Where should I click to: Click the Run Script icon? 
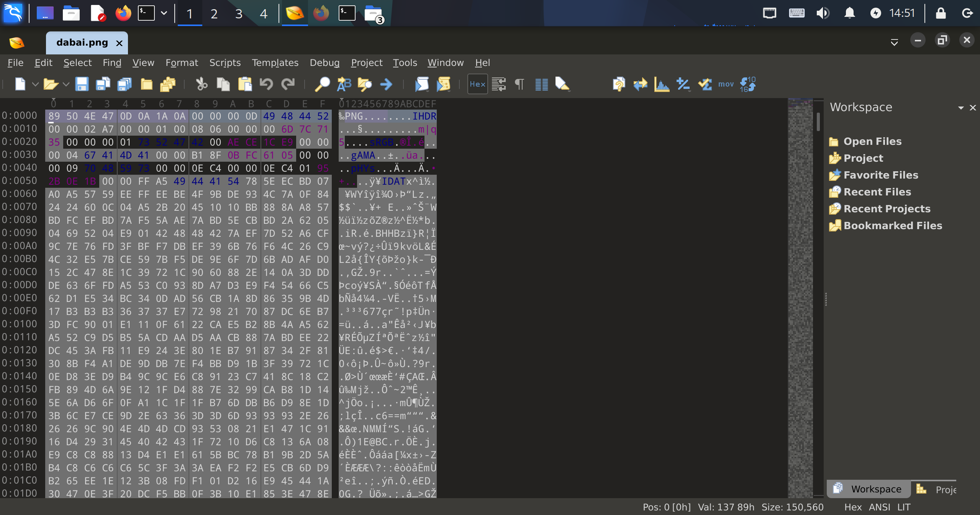pyautogui.click(x=422, y=84)
